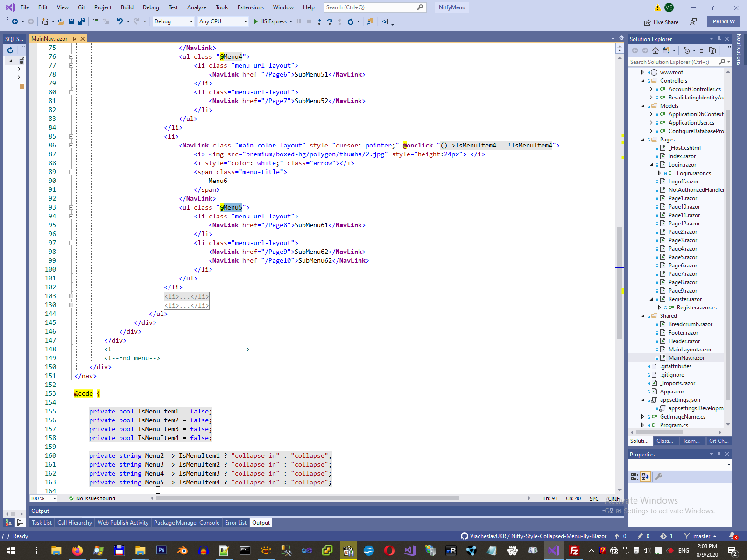This screenshot has height=560, width=747.
Task: Click the Save All toolbar icon
Action: [x=82, y=21]
